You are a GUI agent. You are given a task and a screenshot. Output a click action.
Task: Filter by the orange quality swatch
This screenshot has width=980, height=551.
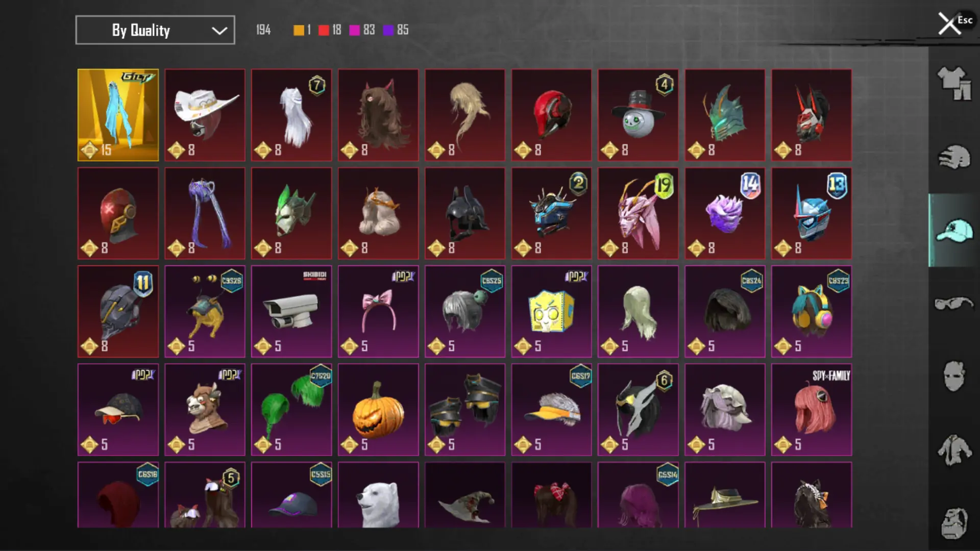[299, 30]
